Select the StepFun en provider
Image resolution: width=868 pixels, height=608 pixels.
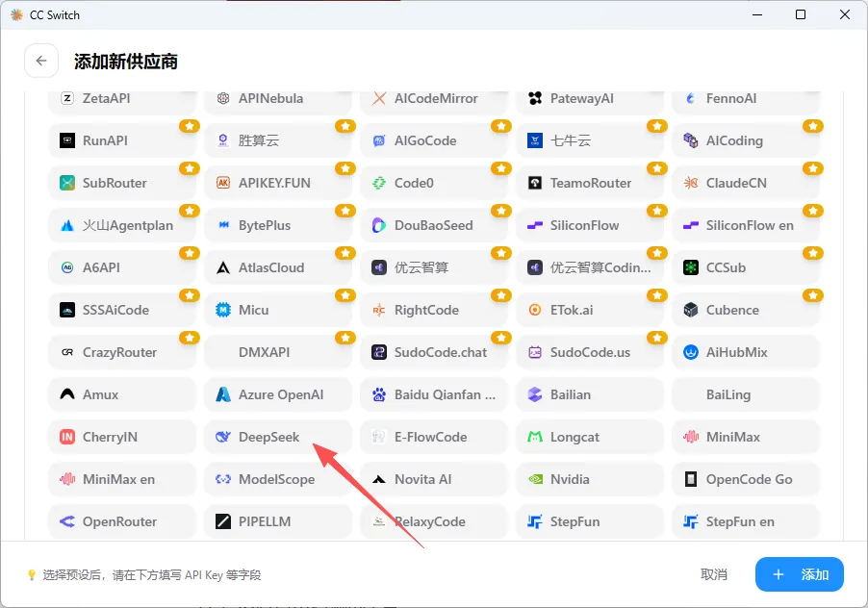click(x=746, y=521)
